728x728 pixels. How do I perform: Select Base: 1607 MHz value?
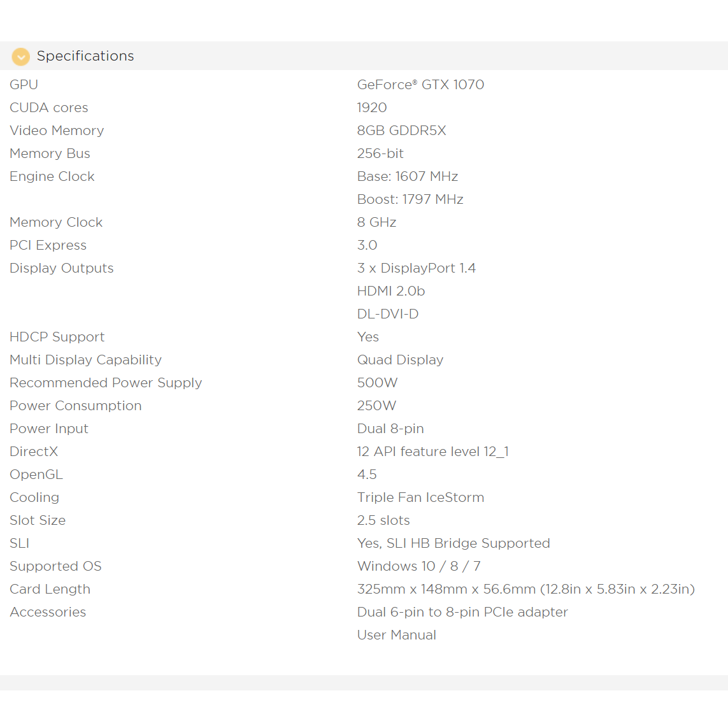[x=408, y=176]
